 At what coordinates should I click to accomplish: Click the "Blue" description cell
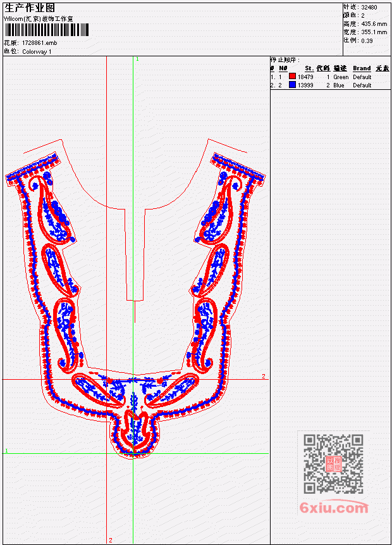339,85
